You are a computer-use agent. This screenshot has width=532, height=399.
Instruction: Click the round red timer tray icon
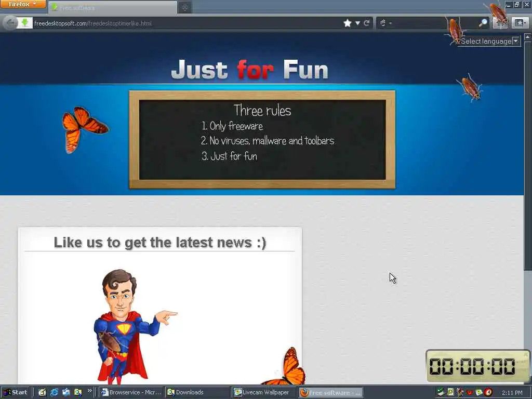tap(488, 392)
